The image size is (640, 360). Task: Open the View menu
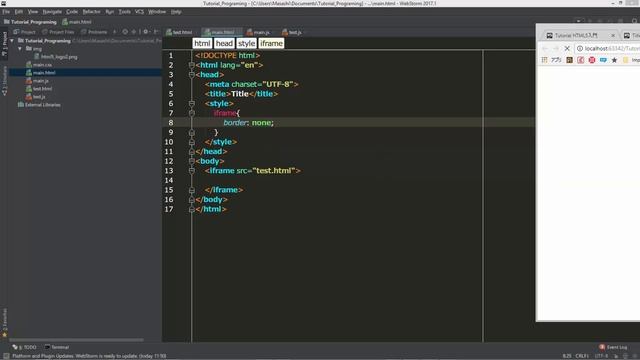(33, 12)
